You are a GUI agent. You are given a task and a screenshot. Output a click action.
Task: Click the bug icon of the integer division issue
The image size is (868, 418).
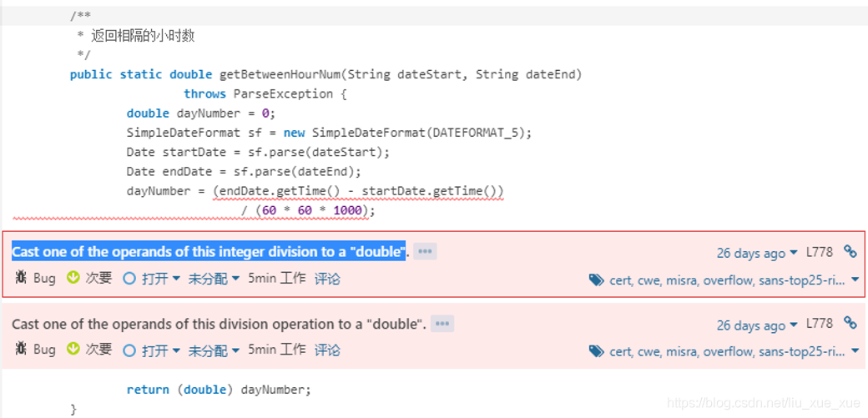pos(21,278)
